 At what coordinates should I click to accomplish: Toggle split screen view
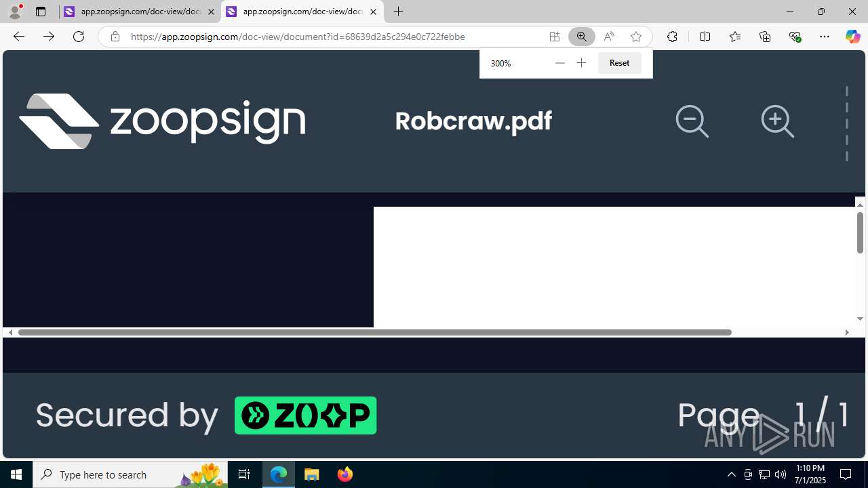click(x=705, y=37)
